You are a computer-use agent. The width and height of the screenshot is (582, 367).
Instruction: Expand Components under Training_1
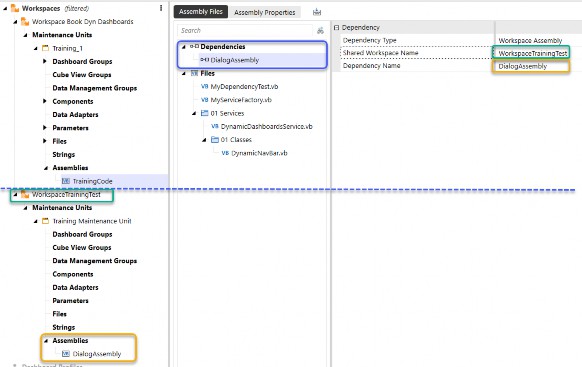coord(45,101)
